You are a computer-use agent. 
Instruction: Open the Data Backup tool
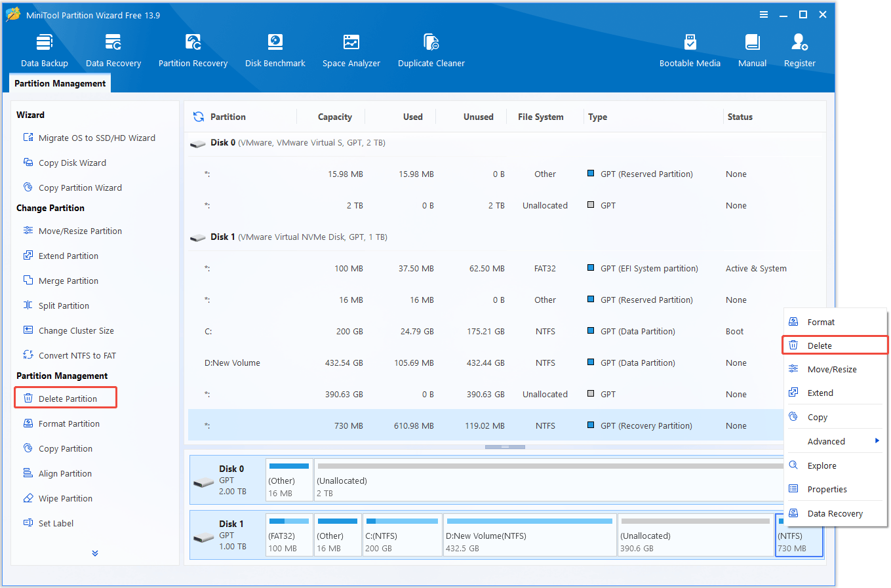(x=45, y=50)
